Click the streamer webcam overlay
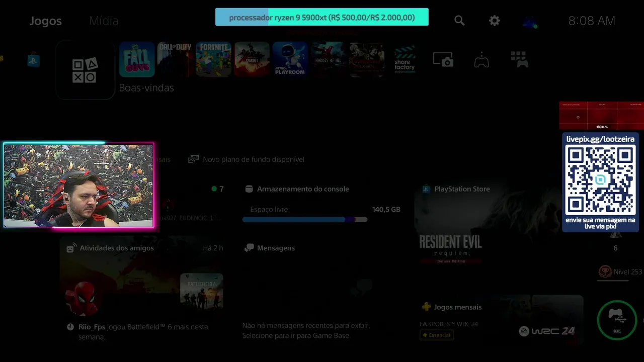The height and width of the screenshot is (362, 644). coord(78,186)
